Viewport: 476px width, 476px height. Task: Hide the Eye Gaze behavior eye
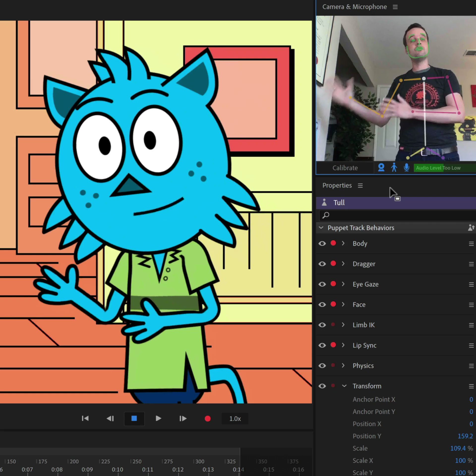click(x=322, y=284)
